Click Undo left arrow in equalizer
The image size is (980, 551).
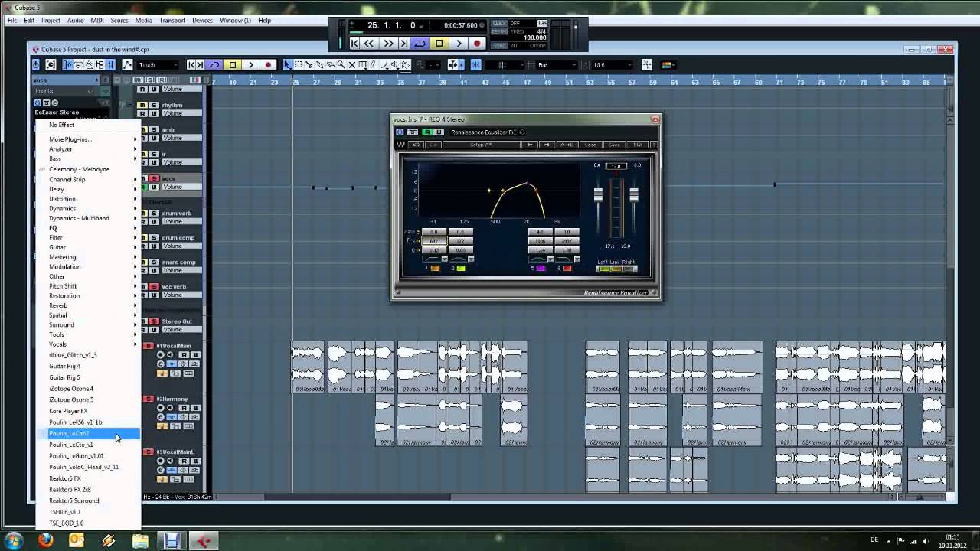[x=529, y=145]
